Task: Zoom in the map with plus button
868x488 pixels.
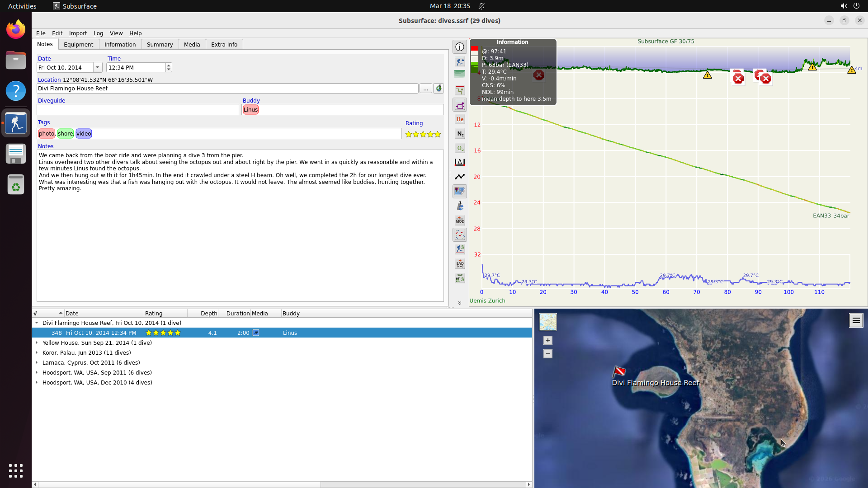Action: click(x=547, y=341)
